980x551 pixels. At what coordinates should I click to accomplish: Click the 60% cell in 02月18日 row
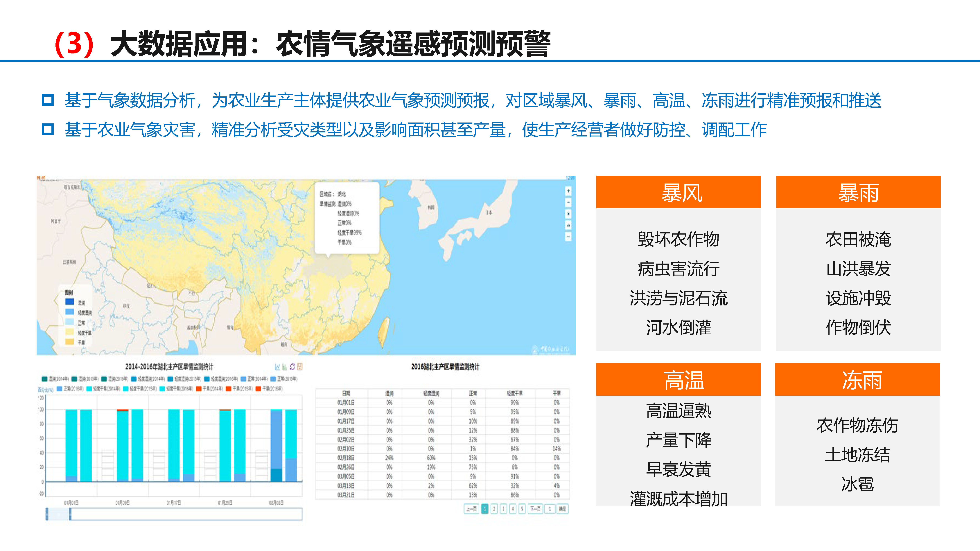[431, 458]
